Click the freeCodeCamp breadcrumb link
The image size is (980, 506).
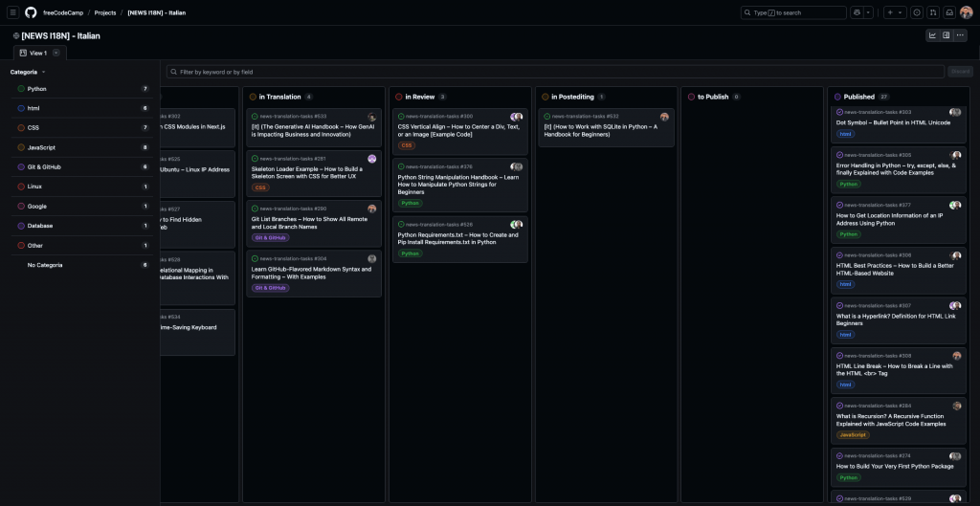pyautogui.click(x=63, y=12)
